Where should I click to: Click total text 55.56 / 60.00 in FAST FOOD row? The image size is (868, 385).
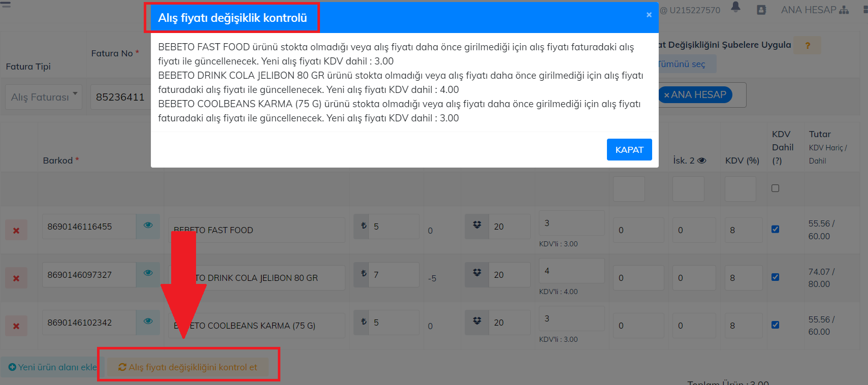point(821,230)
